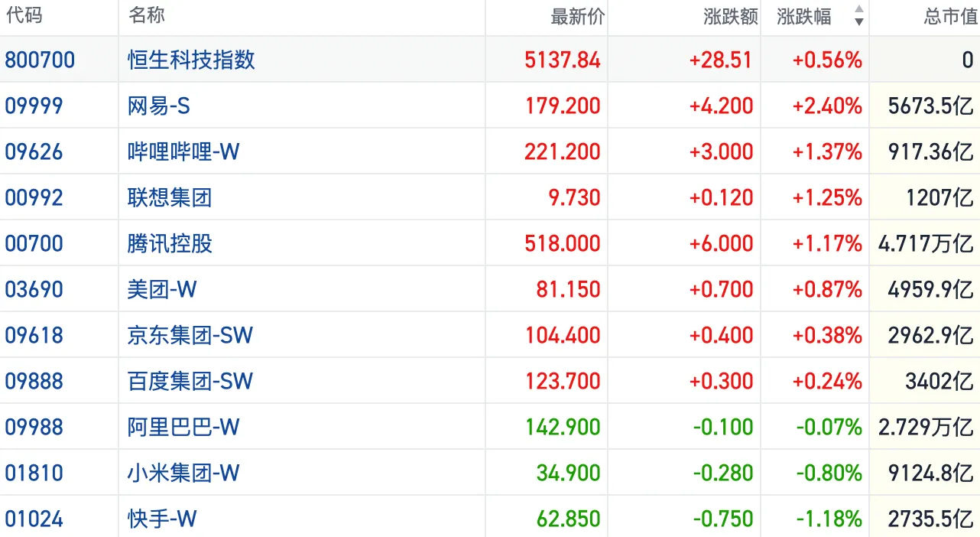Open the 网易-S stock name link
Viewport: 980px width, 537px height.
tap(159, 106)
